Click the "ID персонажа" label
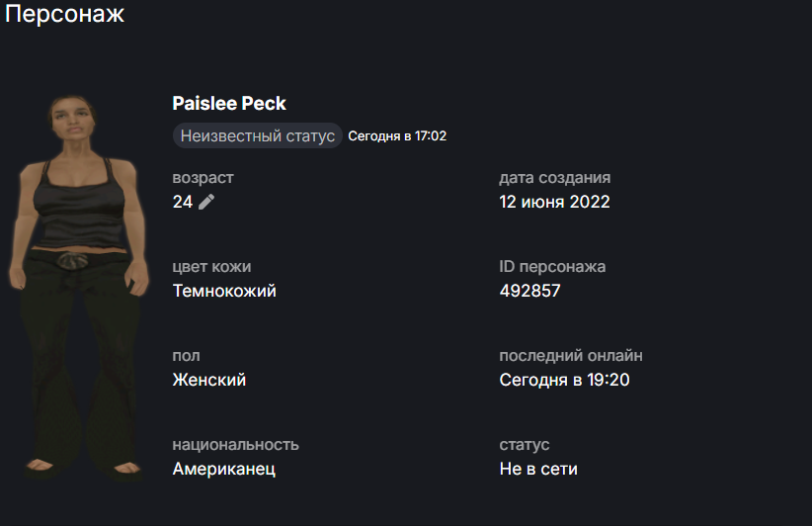The height and width of the screenshot is (526, 812). click(552, 267)
